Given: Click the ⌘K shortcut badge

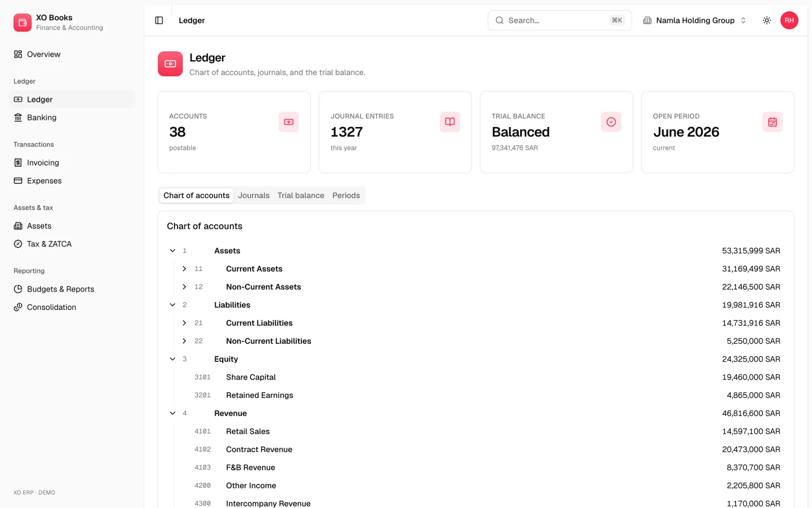Looking at the screenshot, I should coord(617,20).
